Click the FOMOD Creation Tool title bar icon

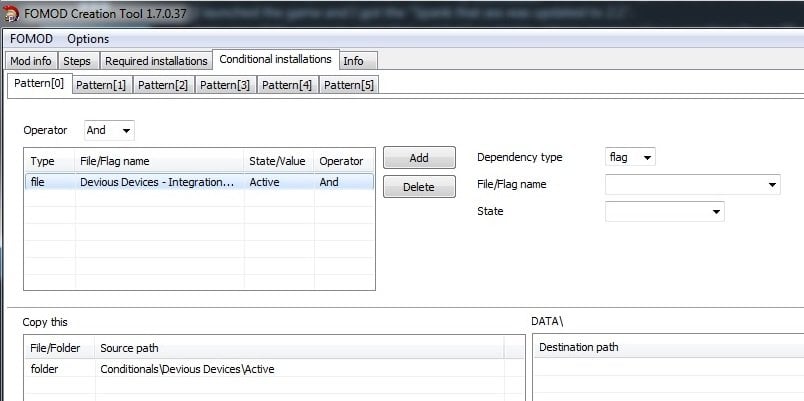pyautogui.click(x=11, y=13)
